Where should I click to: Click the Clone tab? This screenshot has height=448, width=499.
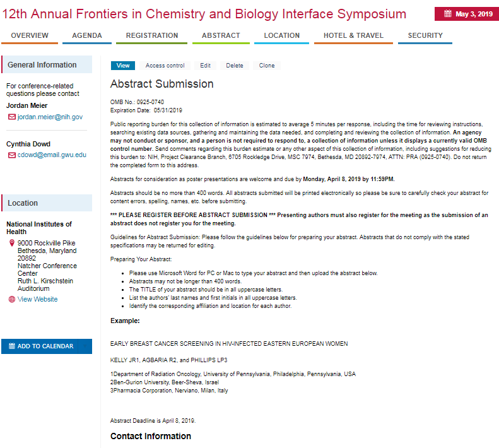[267, 66]
